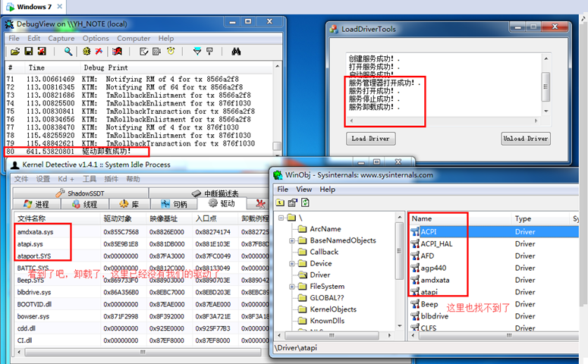Viewport: 588px width, 364px height.
Task: Click the Kernel Detective horizontal scrollbar thumb
Action: point(143,352)
